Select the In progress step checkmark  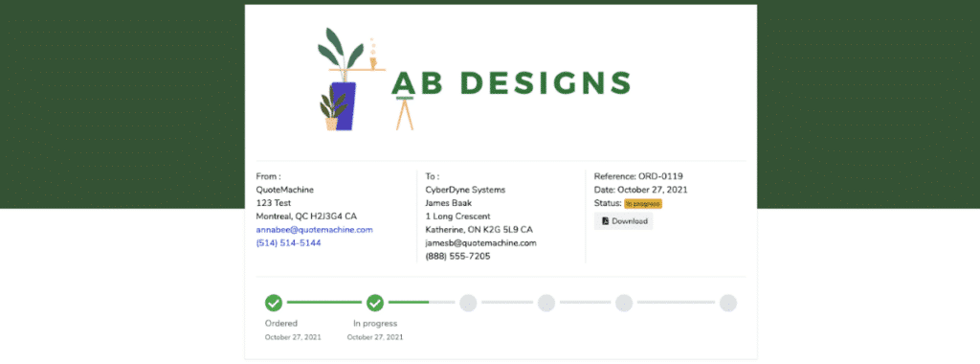(375, 303)
